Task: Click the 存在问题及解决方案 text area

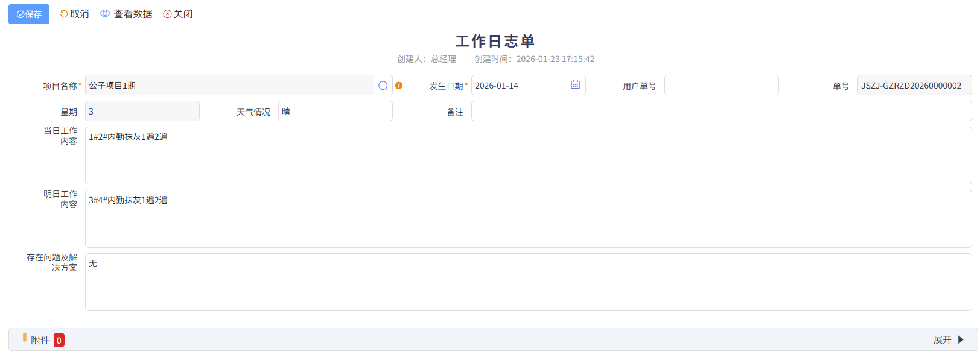Action: pos(528,283)
